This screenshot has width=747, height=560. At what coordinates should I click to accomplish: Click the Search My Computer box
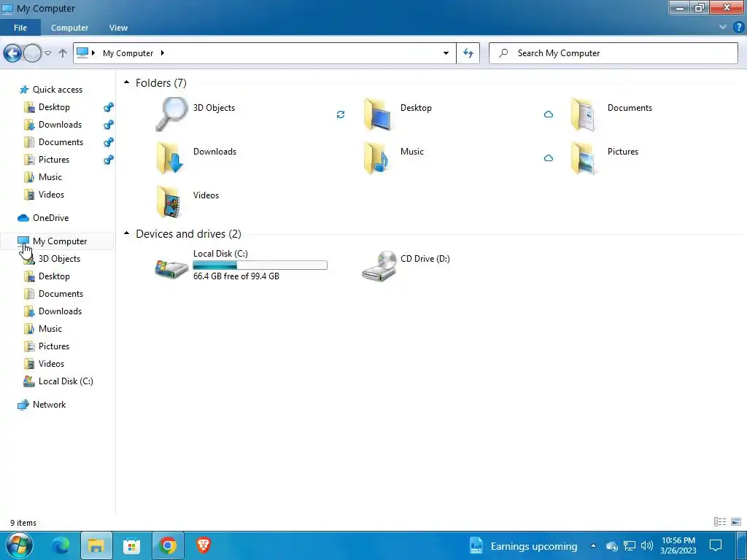[x=613, y=52]
